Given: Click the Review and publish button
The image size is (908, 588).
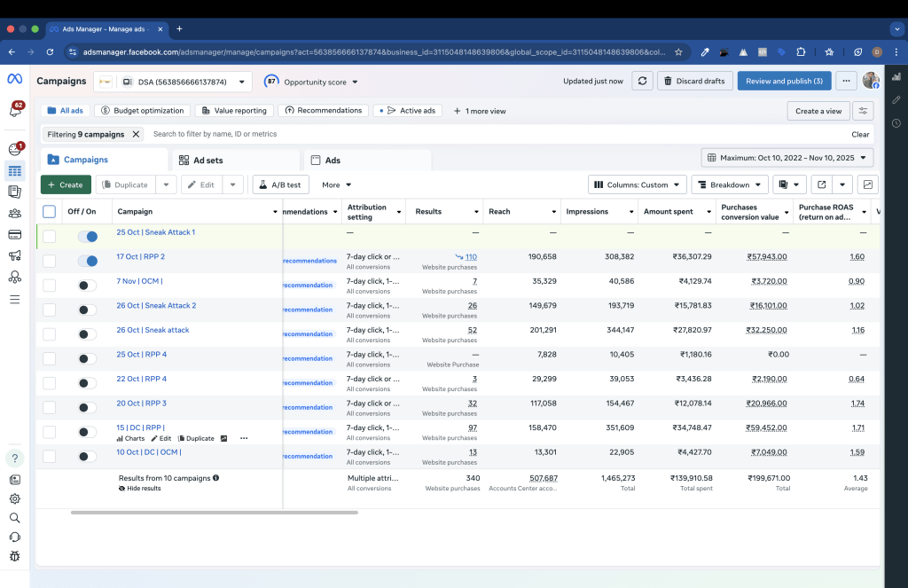Looking at the screenshot, I should point(784,81).
